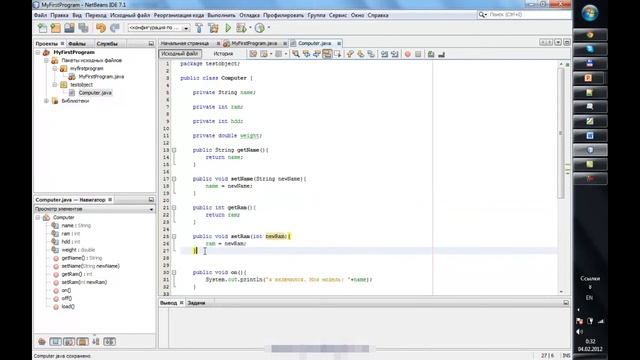Switch to the 'Файлы' panel tab
Screen dimensions: 640x360
point(77,43)
